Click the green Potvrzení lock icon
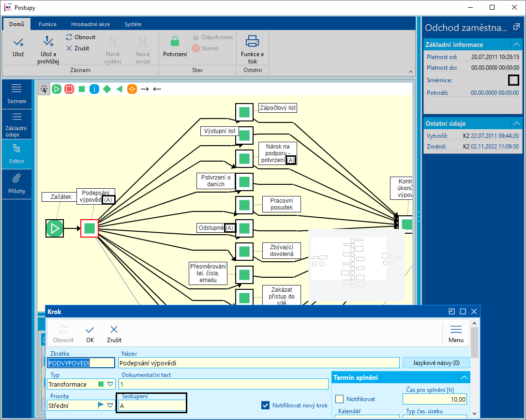526x420 pixels. click(x=175, y=41)
